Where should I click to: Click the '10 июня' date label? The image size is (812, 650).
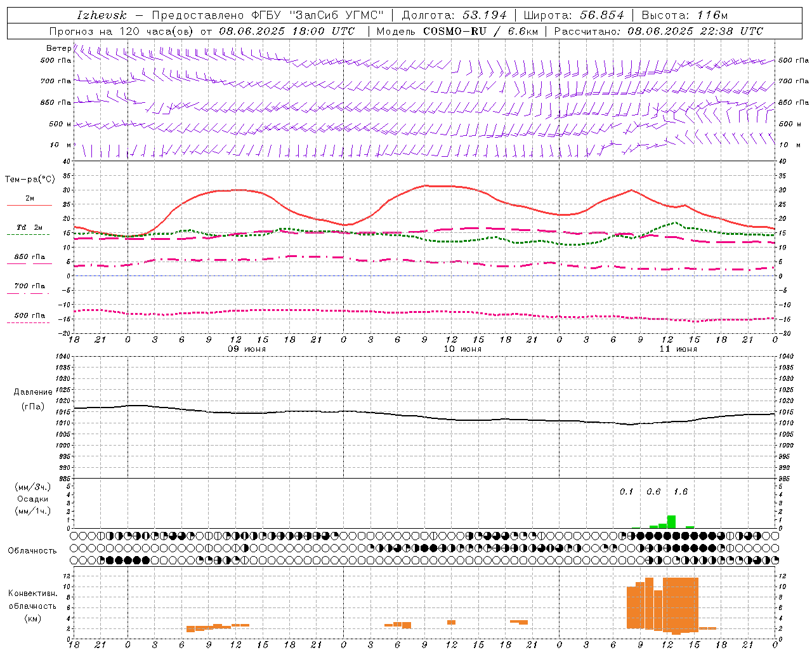click(462, 349)
